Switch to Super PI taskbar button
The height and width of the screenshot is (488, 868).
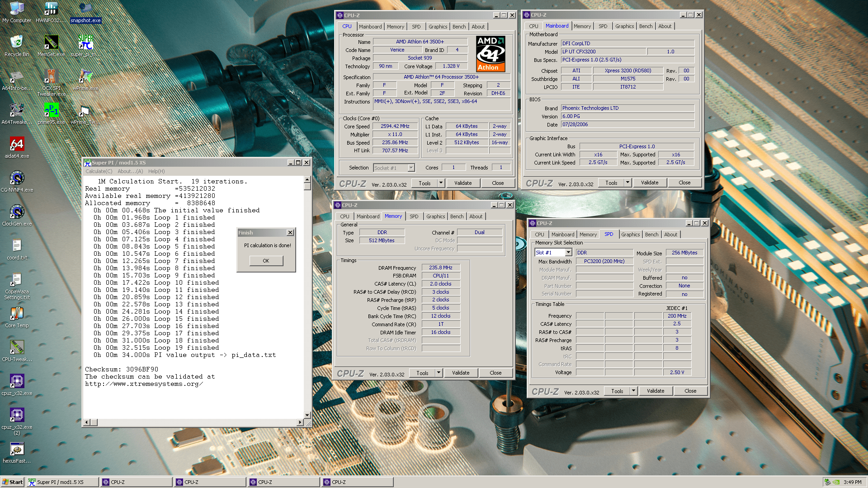tap(62, 482)
